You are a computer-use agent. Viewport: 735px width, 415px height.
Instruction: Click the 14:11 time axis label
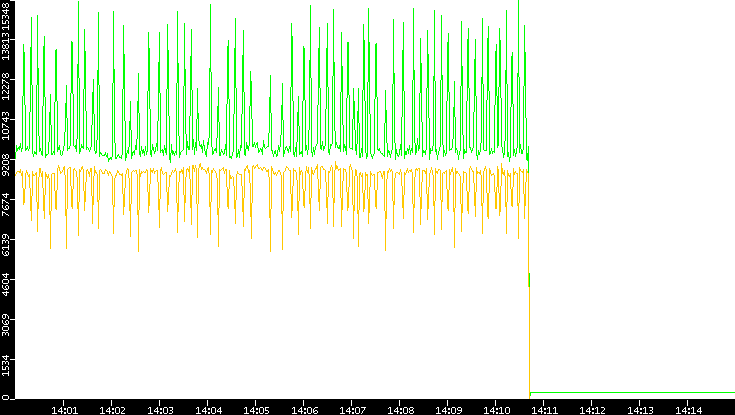(544, 410)
